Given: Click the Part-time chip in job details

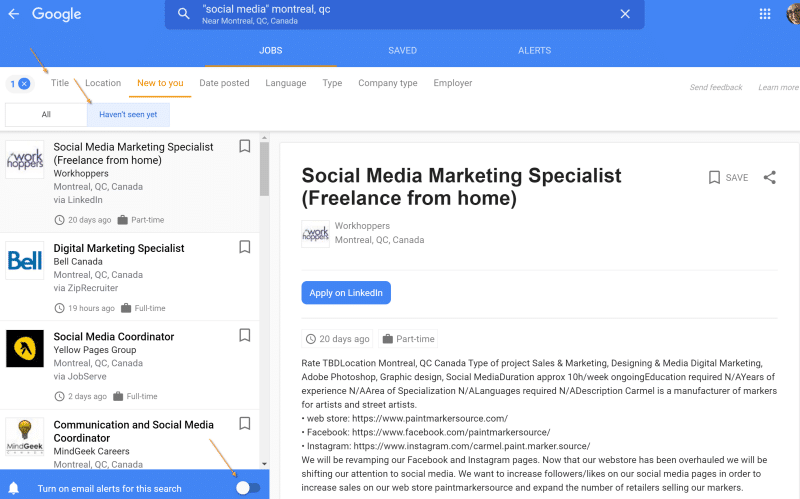Looking at the screenshot, I should click(408, 339).
